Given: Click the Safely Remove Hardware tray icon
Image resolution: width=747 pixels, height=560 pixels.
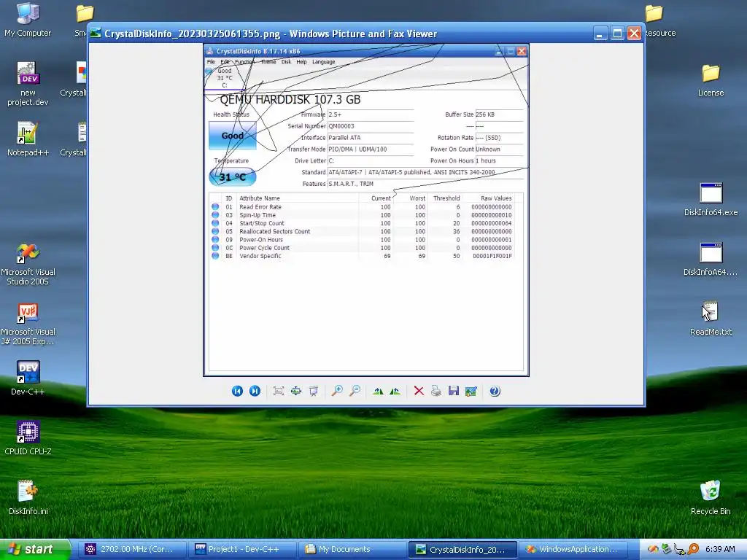Looking at the screenshot, I should (667, 550).
